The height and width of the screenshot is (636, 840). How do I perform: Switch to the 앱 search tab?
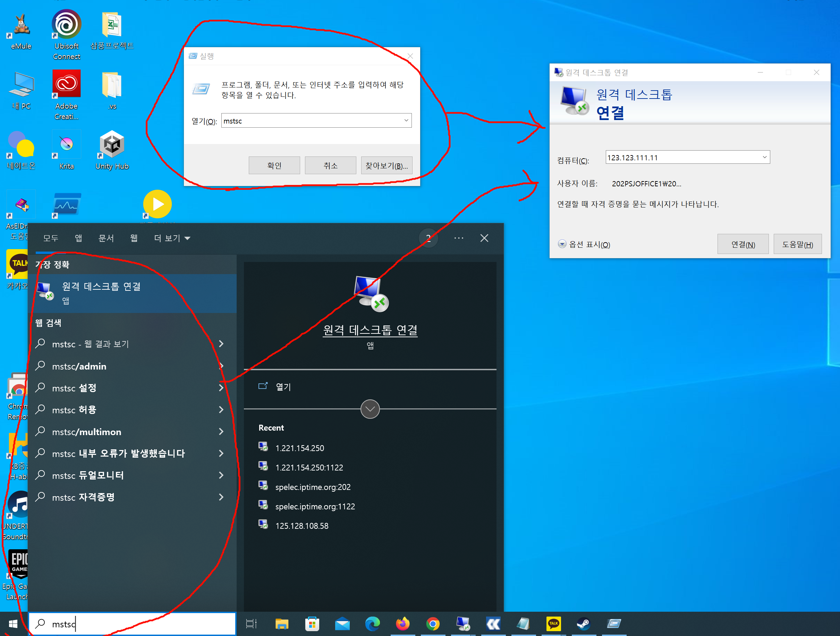(78, 238)
